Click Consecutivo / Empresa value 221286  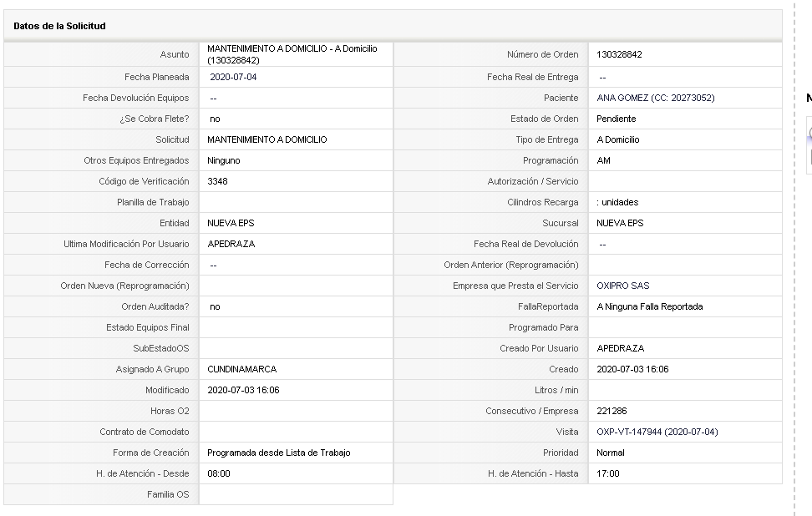click(x=612, y=411)
